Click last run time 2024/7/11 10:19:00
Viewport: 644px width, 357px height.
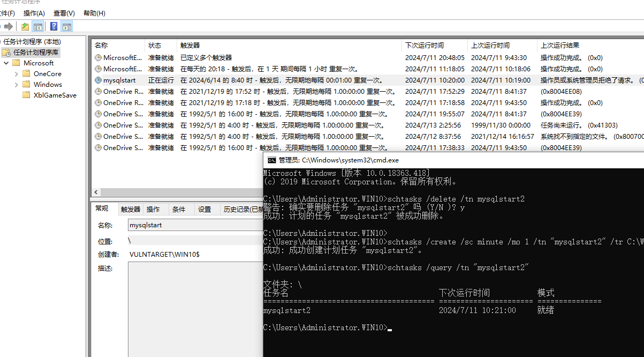pos(501,80)
